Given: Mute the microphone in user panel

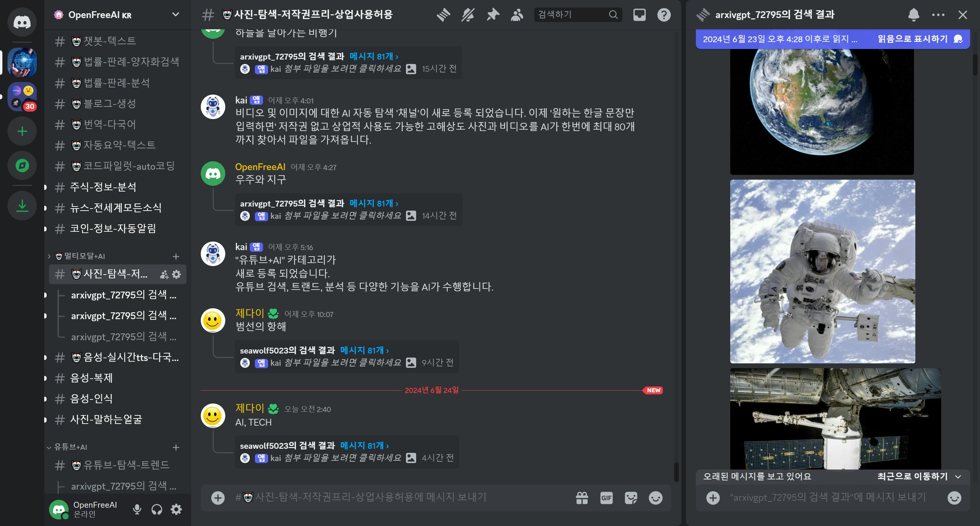Looking at the screenshot, I should [x=137, y=509].
